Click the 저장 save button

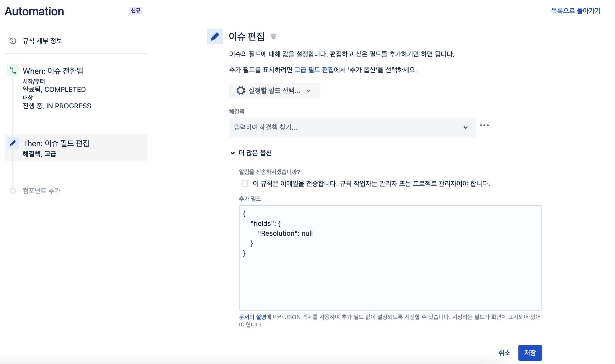pos(530,353)
